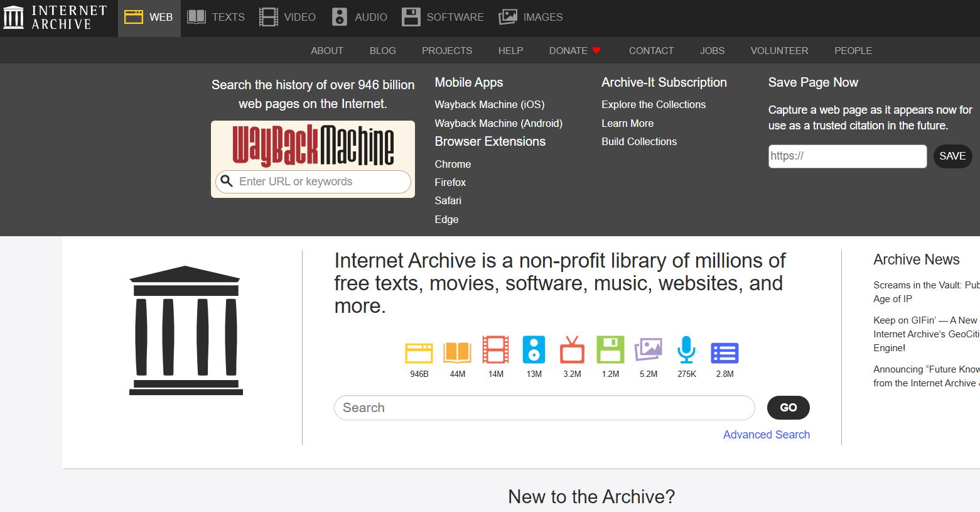The height and width of the screenshot is (512, 980).
Task: Open the TV icon labeled 3.2M
Action: (x=572, y=350)
